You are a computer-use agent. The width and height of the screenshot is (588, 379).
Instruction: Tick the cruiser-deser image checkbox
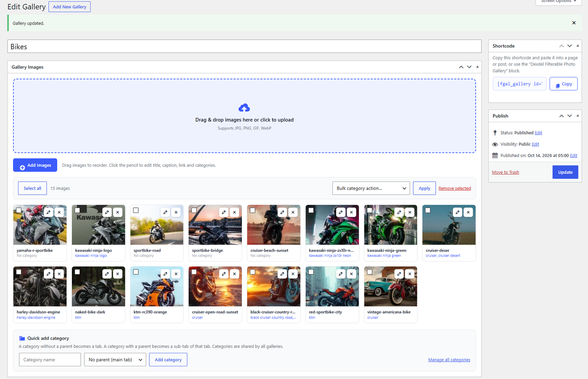(428, 210)
